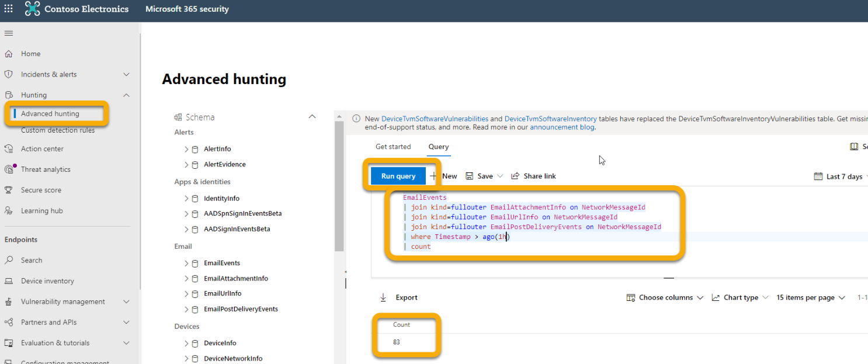The width and height of the screenshot is (868, 364).
Task: Click the Export download arrow icon
Action: tap(383, 297)
